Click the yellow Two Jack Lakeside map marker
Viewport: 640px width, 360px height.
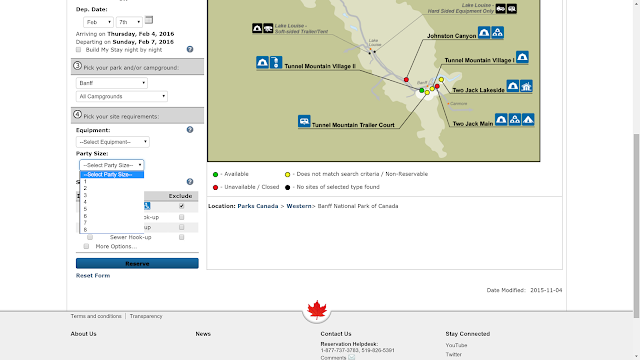441,80
